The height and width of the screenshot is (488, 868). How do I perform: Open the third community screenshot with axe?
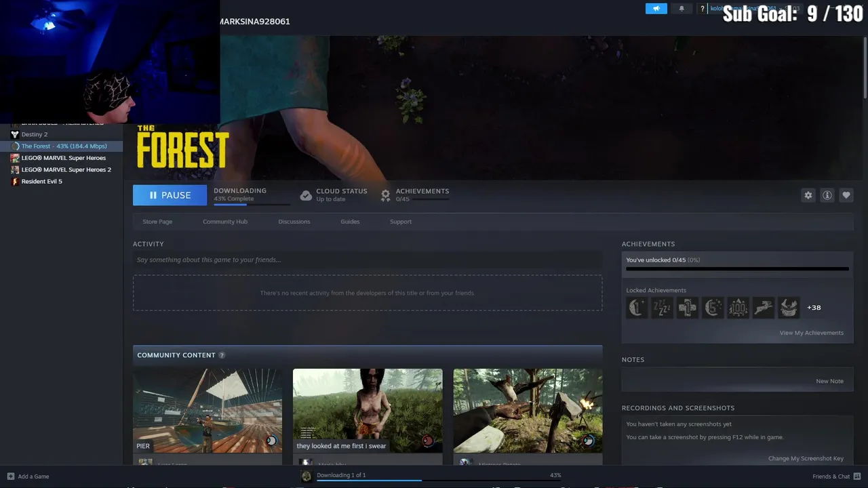pos(528,411)
